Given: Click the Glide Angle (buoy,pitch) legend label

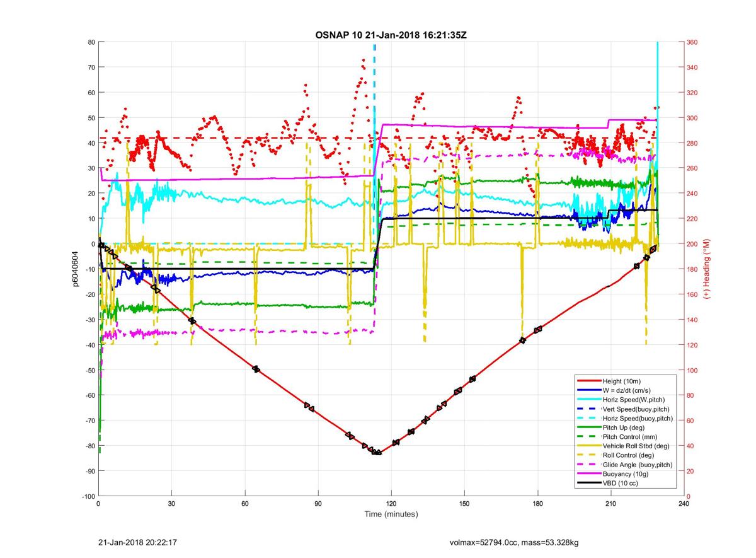Looking at the screenshot, I should pyautogui.click(x=638, y=465).
